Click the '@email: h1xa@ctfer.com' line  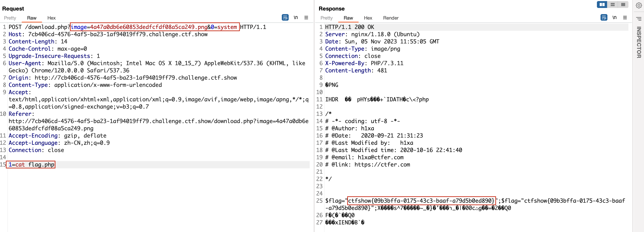(x=364, y=157)
